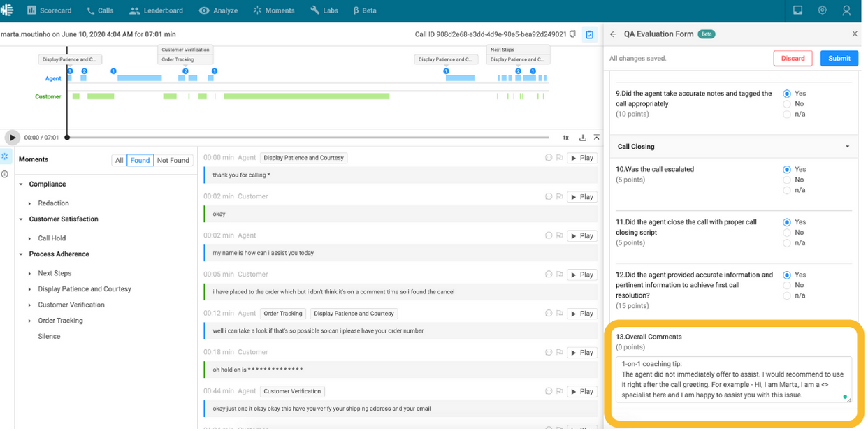Comment on the 00:44 Agent line
This screenshot has width=868, height=431.
[x=549, y=391]
